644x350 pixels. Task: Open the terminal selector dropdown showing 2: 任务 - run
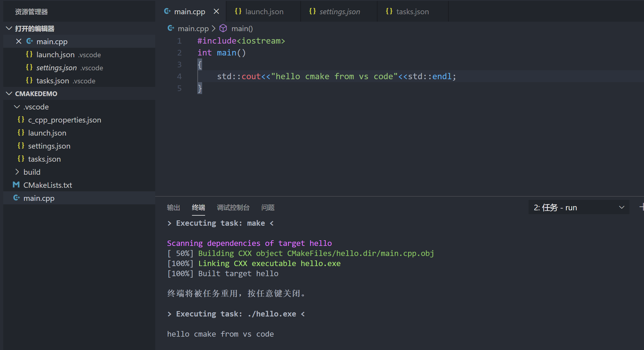[621, 207]
